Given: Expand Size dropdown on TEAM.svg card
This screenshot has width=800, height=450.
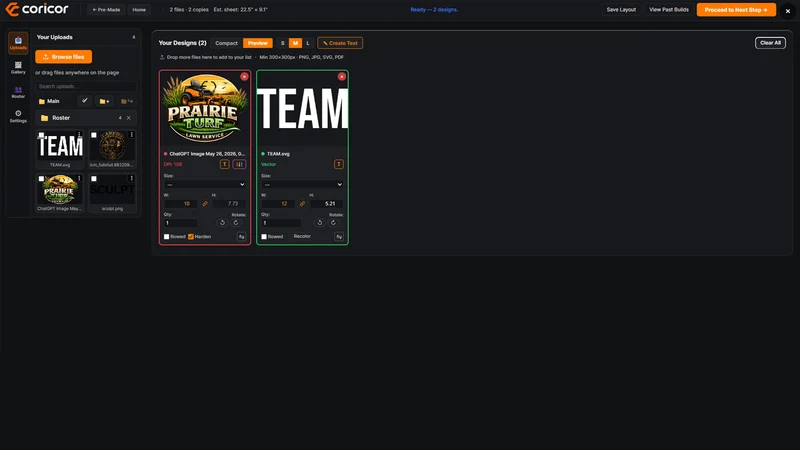Looking at the screenshot, I should tap(303, 184).
